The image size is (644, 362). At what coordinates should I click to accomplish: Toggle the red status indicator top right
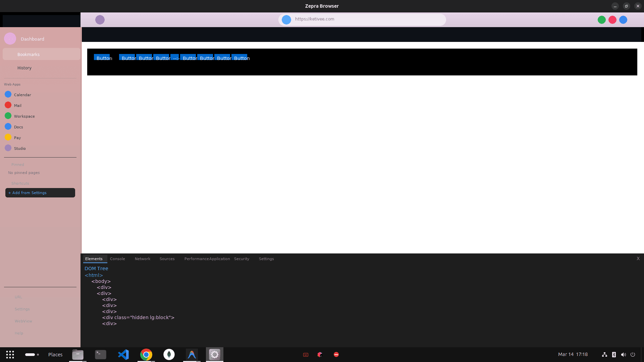[x=612, y=20]
